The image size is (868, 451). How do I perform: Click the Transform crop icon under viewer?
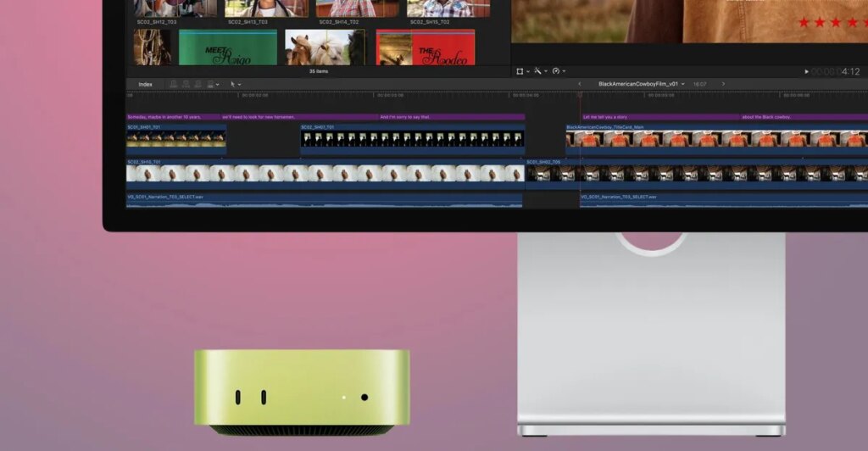(x=520, y=71)
